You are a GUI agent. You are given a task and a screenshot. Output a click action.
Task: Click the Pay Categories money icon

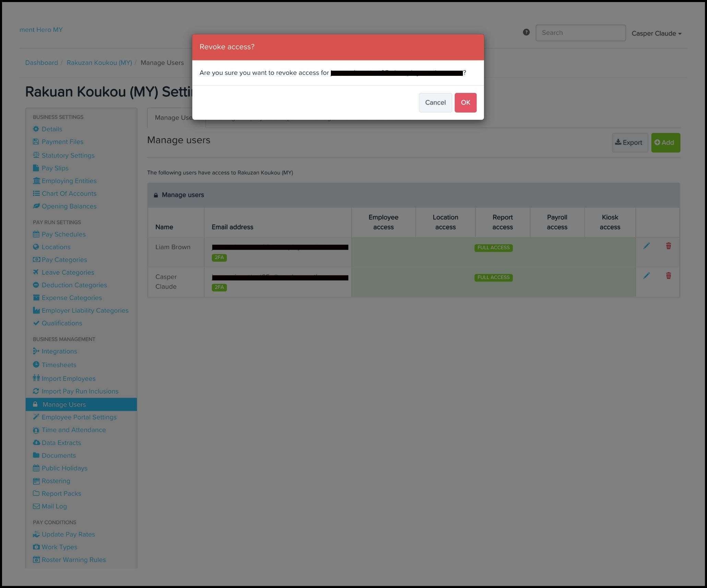[36, 260]
